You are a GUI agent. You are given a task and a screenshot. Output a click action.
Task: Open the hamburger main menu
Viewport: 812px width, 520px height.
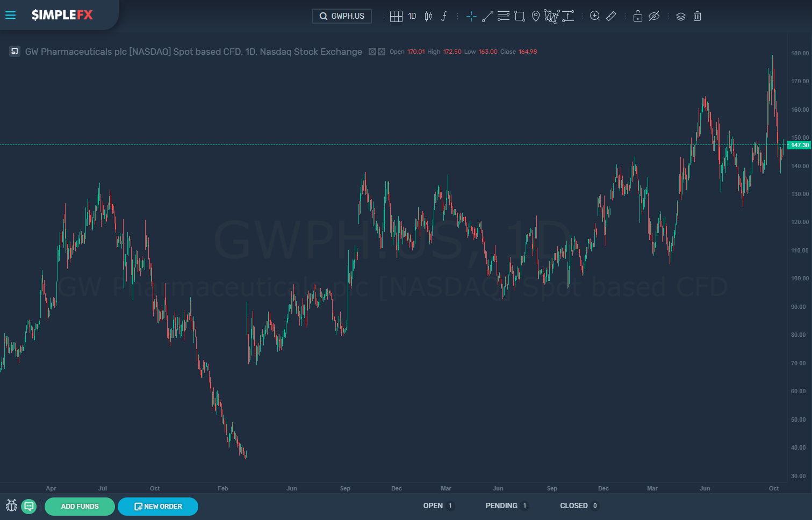tap(10, 15)
